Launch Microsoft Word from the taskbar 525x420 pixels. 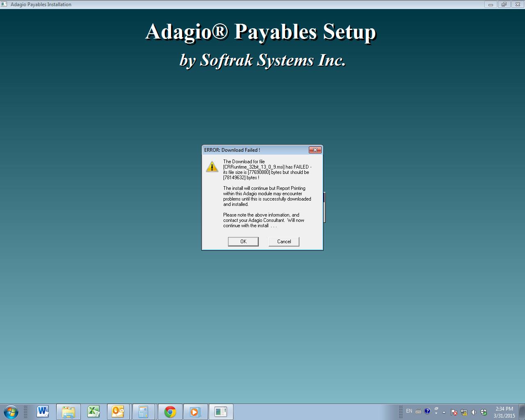click(x=43, y=411)
